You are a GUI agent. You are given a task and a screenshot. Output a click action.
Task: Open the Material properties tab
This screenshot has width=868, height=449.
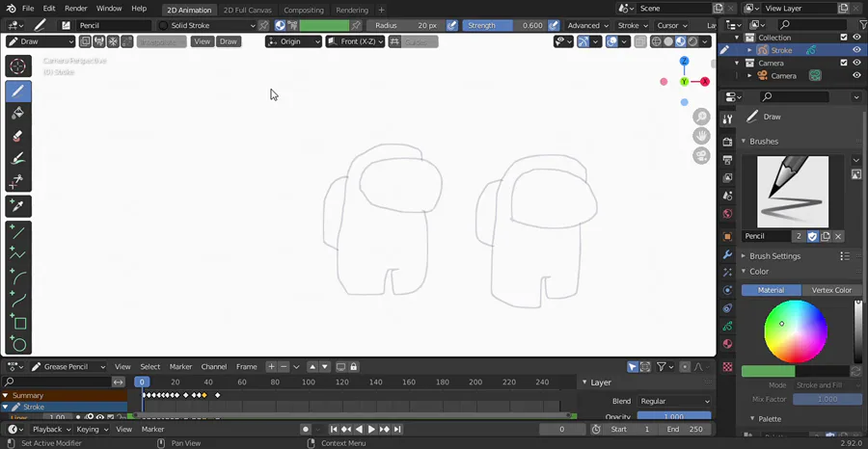tap(727, 343)
